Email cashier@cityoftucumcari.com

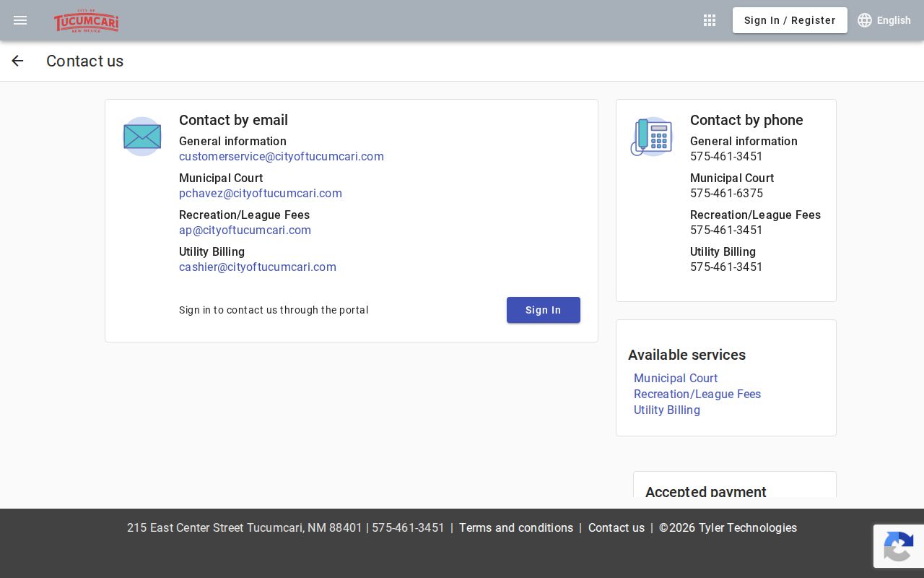(x=258, y=267)
